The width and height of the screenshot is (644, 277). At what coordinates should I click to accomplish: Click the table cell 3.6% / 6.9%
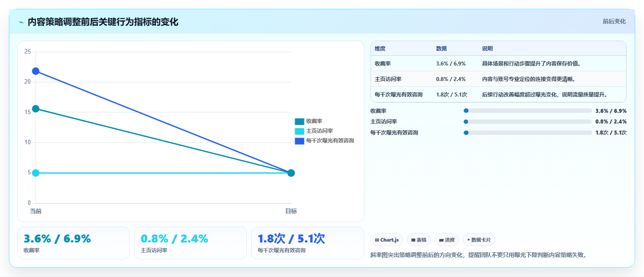(x=451, y=64)
